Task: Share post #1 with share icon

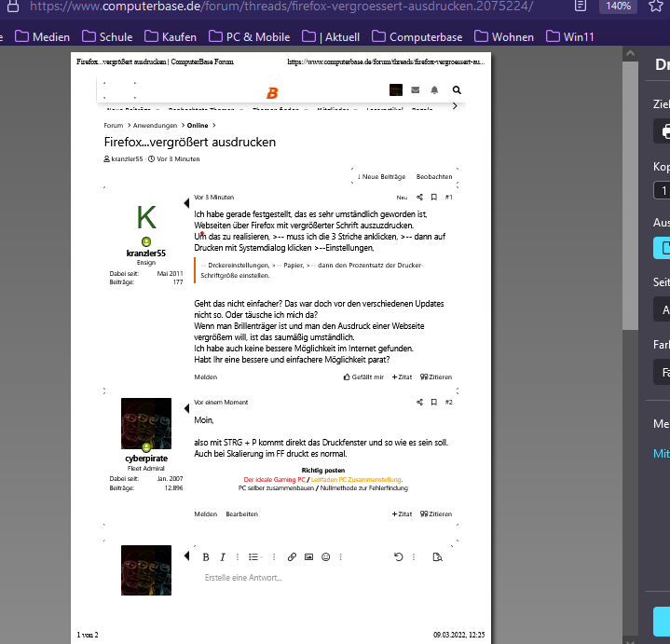Action: pyautogui.click(x=419, y=197)
